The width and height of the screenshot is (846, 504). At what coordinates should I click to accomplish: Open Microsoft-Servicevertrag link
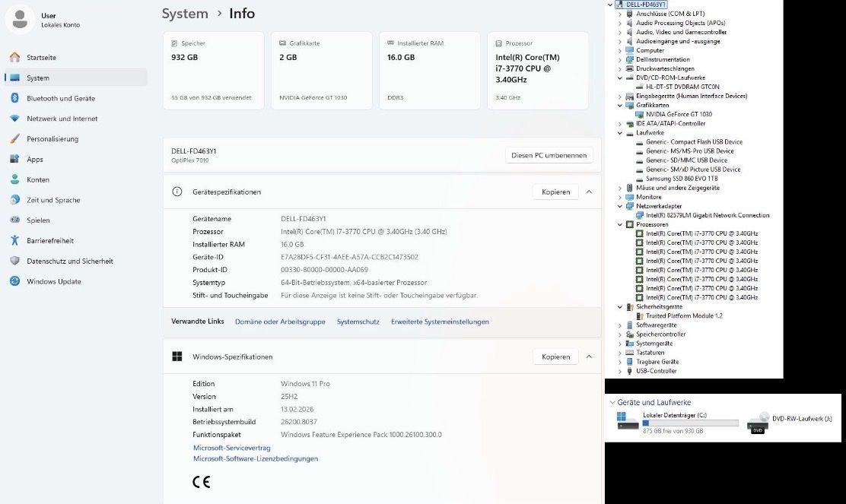232,448
